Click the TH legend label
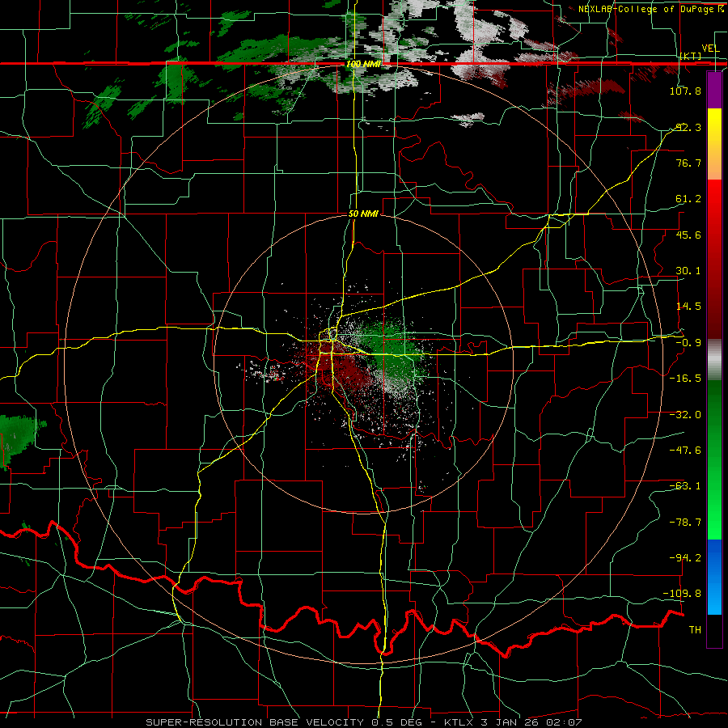Screen dimensions: 728x728 695,630
